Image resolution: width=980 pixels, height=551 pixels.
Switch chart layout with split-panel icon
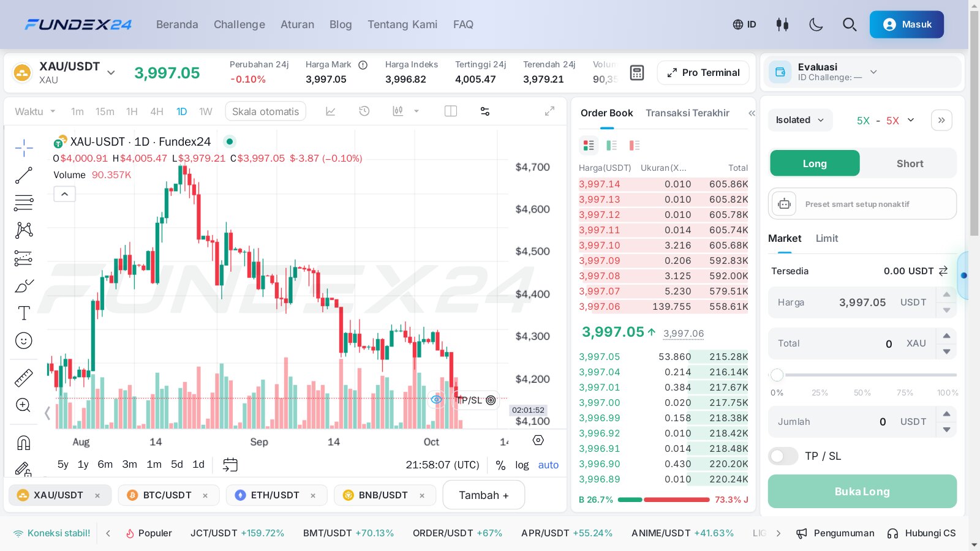[x=451, y=111]
